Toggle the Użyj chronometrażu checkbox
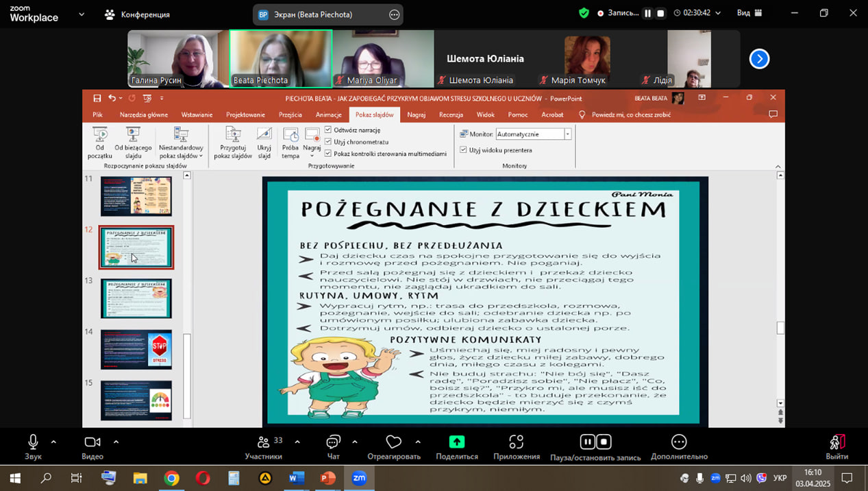This screenshot has width=868, height=491. point(328,141)
